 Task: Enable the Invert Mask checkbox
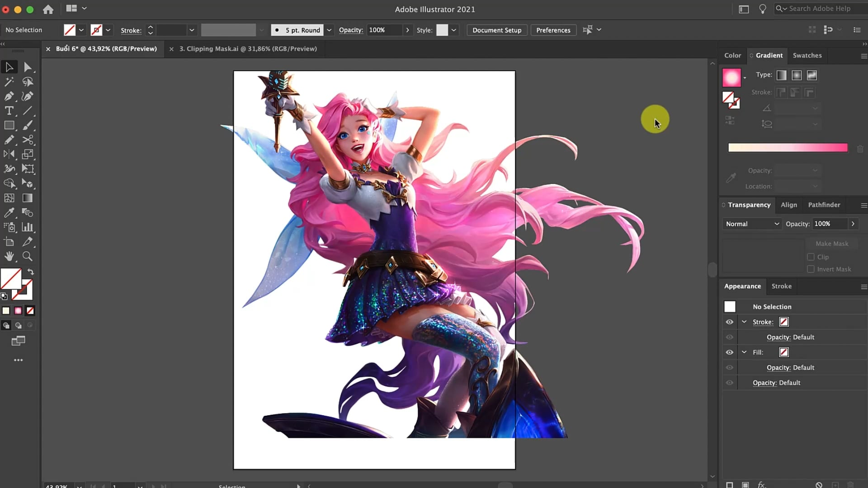(811, 269)
